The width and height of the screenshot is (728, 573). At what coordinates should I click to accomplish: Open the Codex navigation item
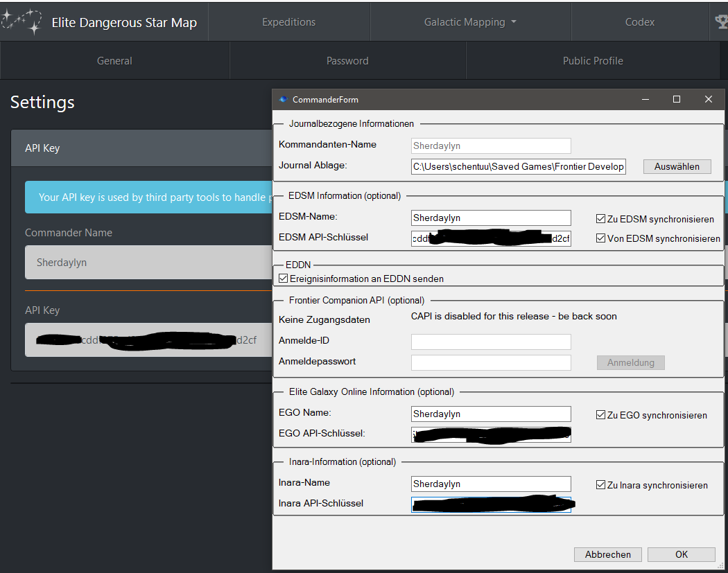click(x=639, y=22)
